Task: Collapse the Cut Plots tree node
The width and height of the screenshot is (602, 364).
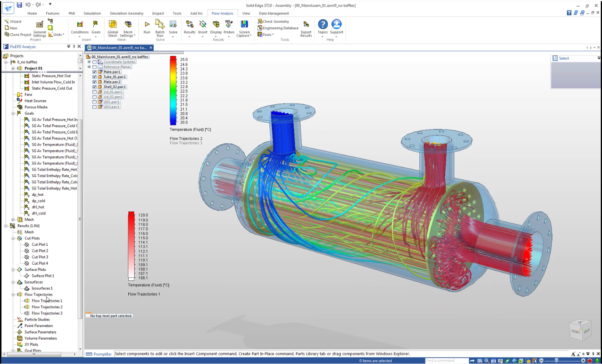Action: pyautogui.click(x=13, y=239)
